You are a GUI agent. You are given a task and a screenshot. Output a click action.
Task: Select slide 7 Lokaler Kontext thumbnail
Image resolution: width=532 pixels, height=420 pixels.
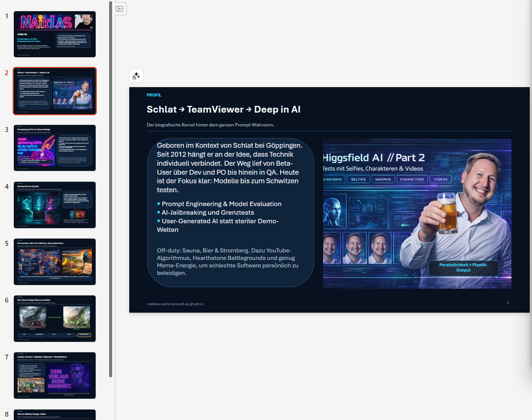[55, 375]
